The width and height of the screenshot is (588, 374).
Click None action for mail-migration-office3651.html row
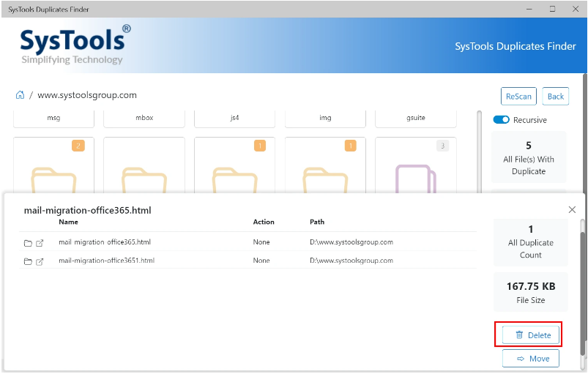pyautogui.click(x=261, y=261)
